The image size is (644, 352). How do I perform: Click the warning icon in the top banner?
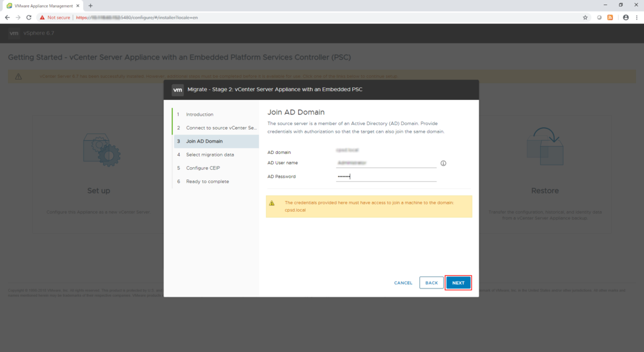click(18, 76)
